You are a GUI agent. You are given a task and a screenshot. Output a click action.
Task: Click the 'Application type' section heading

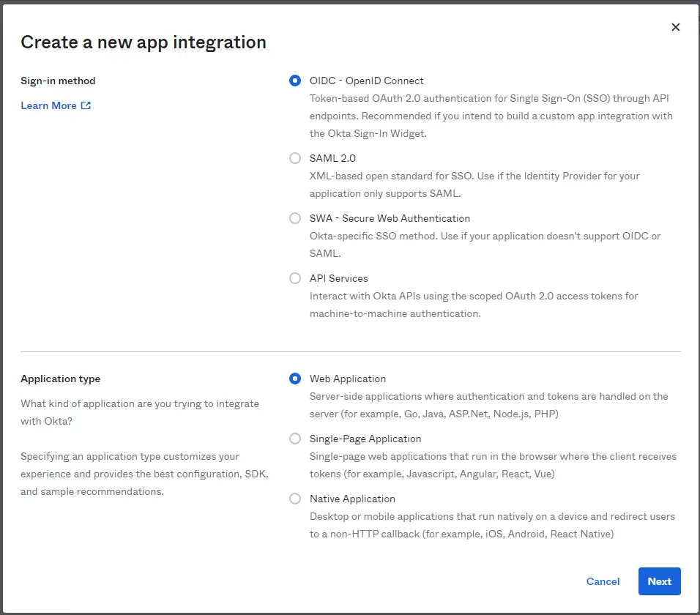tap(61, 379)
